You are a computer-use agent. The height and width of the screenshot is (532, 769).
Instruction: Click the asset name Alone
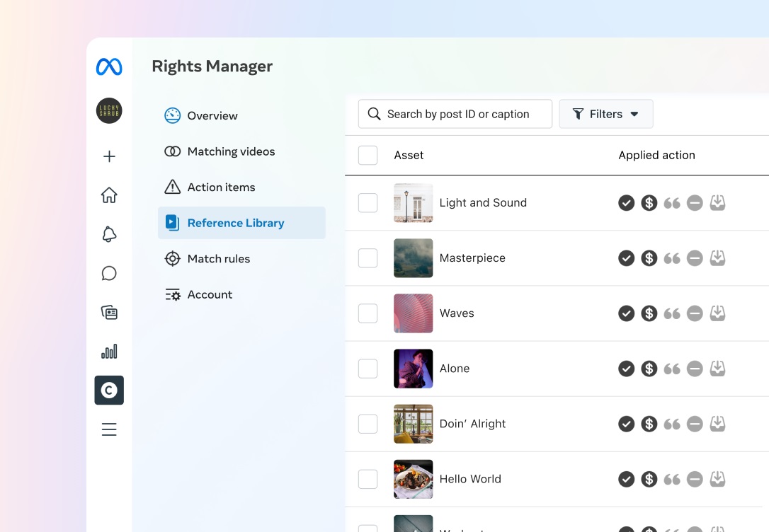coord(455,369)
